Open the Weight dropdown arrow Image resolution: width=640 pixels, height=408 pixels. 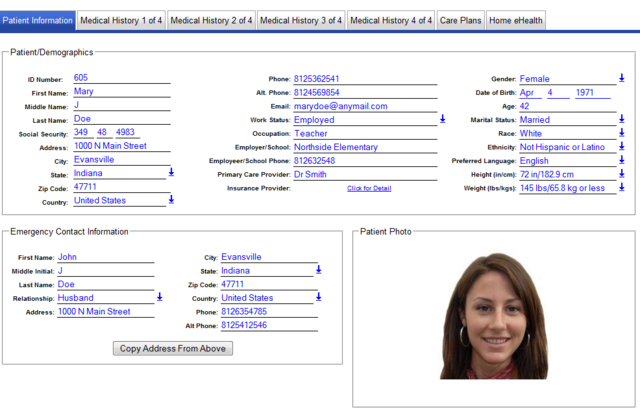click(x=622, y=187)
